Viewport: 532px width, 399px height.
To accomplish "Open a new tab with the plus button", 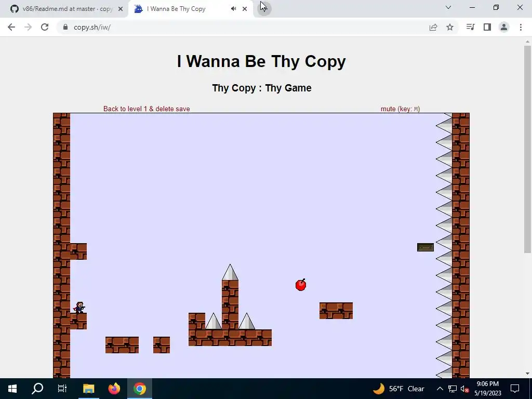I will pyautogui.click(x=264, y=8).
